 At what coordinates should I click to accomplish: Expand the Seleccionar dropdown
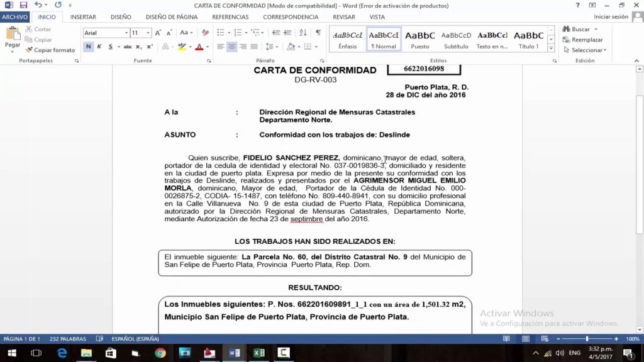(588, 50)
